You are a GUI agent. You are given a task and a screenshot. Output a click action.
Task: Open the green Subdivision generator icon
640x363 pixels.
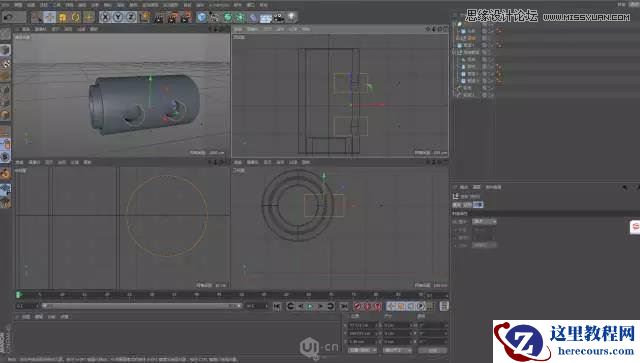click(227, 17)
